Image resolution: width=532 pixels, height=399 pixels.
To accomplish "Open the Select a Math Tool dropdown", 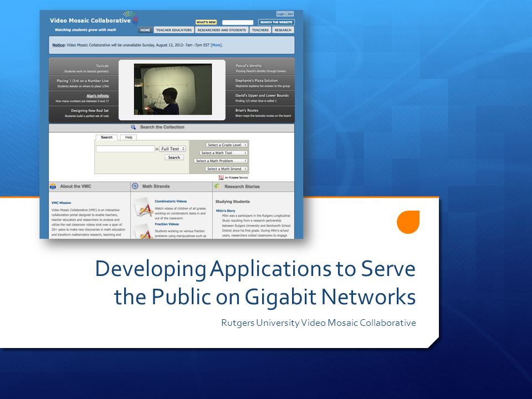I will pos(223,153).
